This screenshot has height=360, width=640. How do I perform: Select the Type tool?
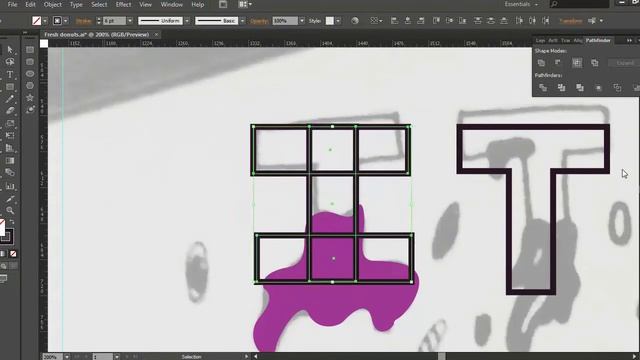click(x=10, y=75)
